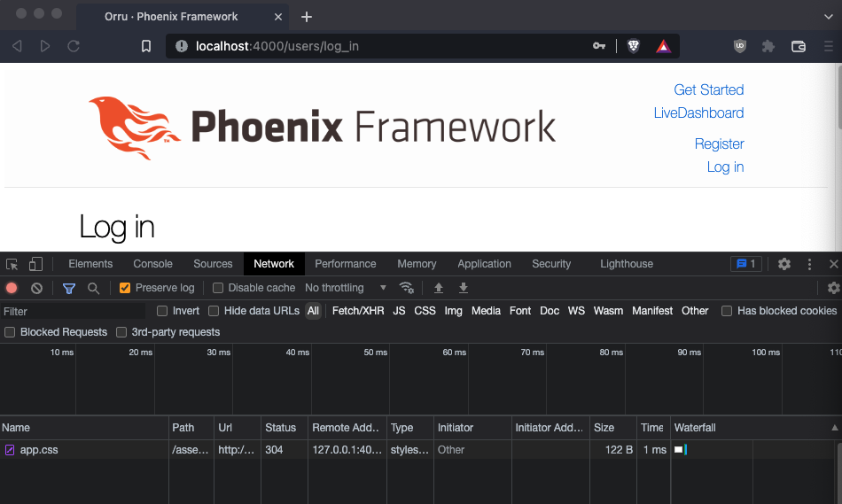Viewport: 842px width, 504px height.
Task: Check the Invert filter option
Action: click(162, 311)
